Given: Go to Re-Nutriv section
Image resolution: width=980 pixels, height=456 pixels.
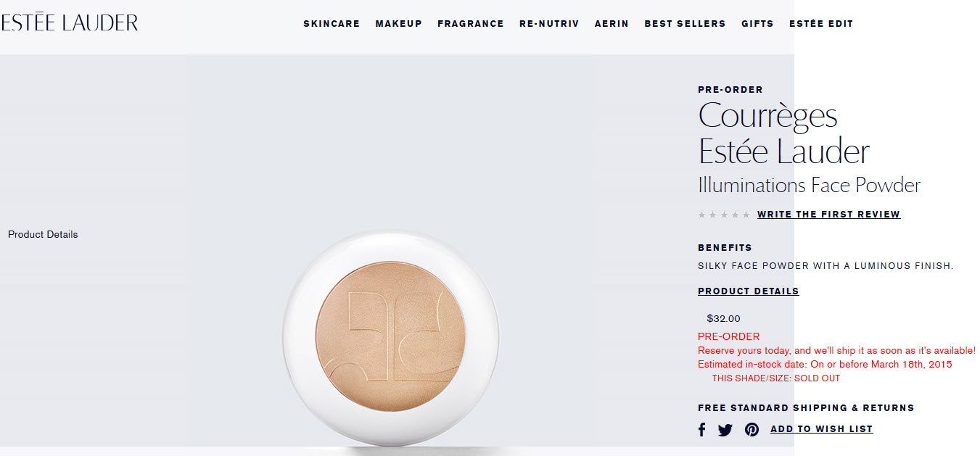Looking at the screenshot, I should pos(549,24).
